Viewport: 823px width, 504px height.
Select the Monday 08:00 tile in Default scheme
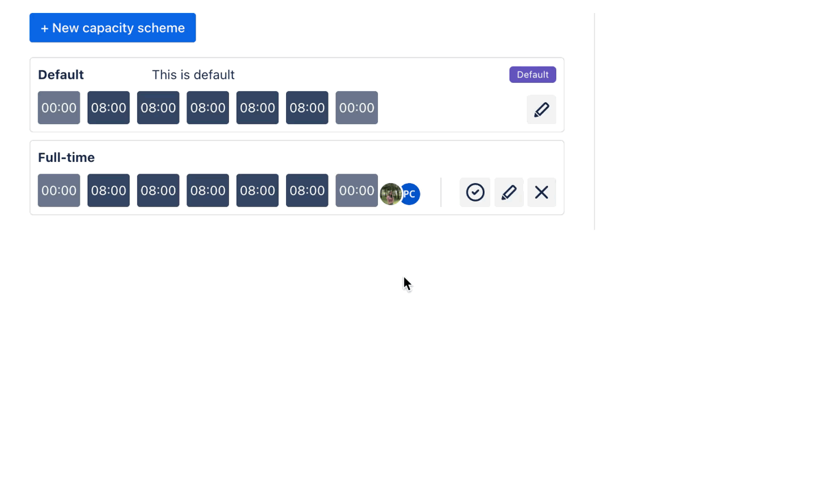[108, 108]
